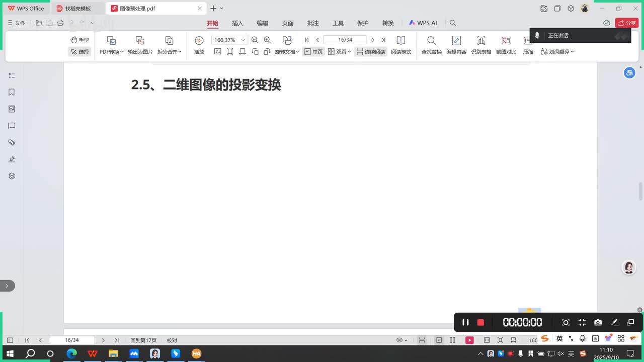Open the outline panel in left sidebar
Screen dimensions: 644x362
[x=12, y=75]
